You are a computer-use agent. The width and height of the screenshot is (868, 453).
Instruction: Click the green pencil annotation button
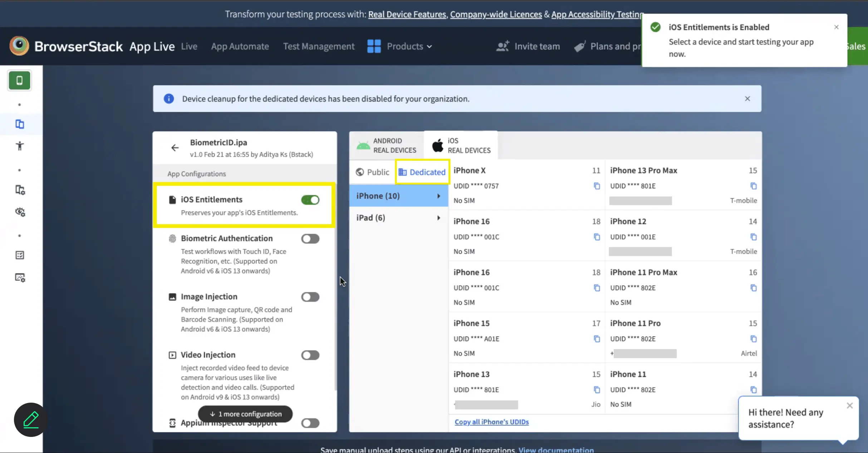(31, 419)
